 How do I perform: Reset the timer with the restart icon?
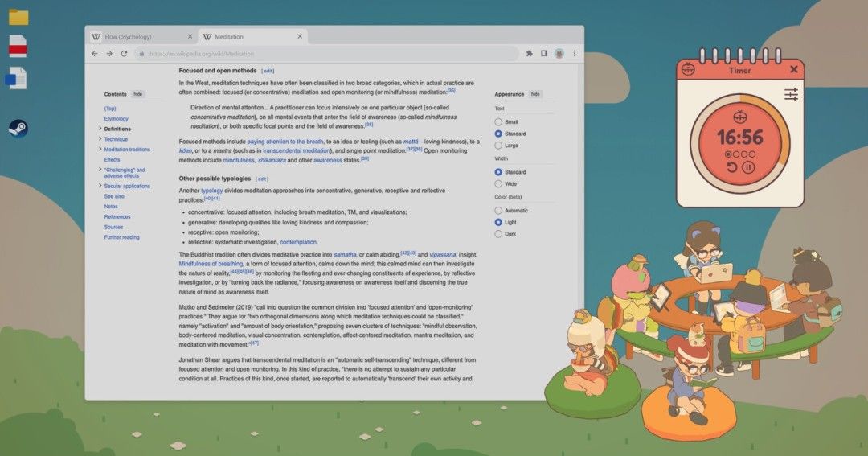(x=731, y=167)
